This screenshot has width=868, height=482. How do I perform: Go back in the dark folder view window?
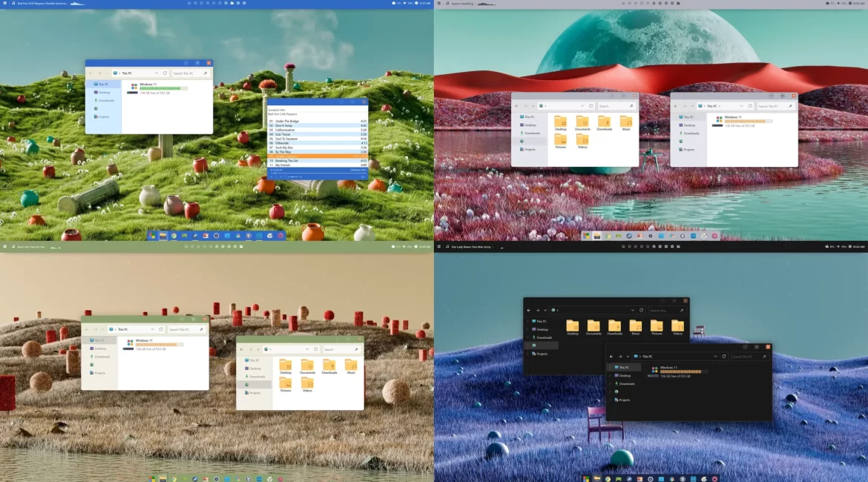530,310
